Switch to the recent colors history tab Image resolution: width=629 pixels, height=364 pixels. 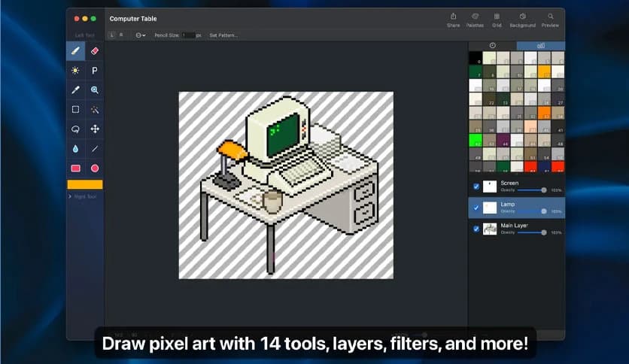493,46
